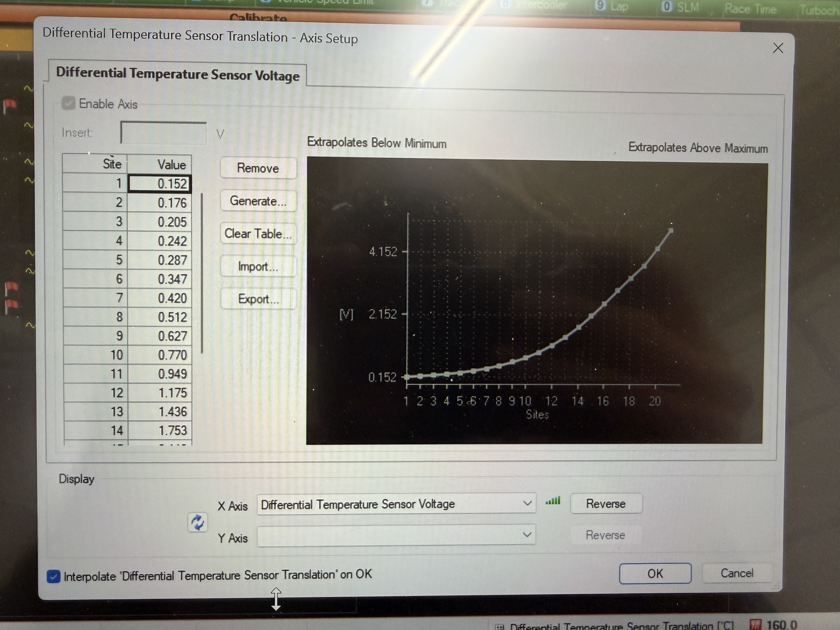This screenshot has width=840, height=630.
Task: Click the Remove button
Action: coord(258,168)
